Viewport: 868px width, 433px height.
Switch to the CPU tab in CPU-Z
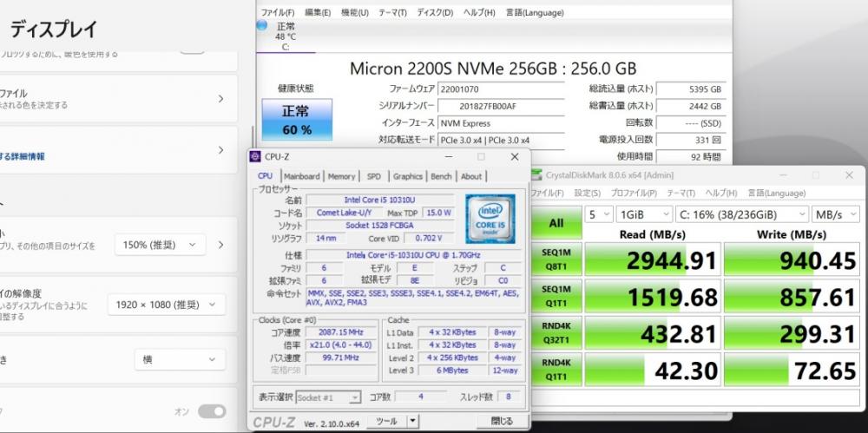265,176
